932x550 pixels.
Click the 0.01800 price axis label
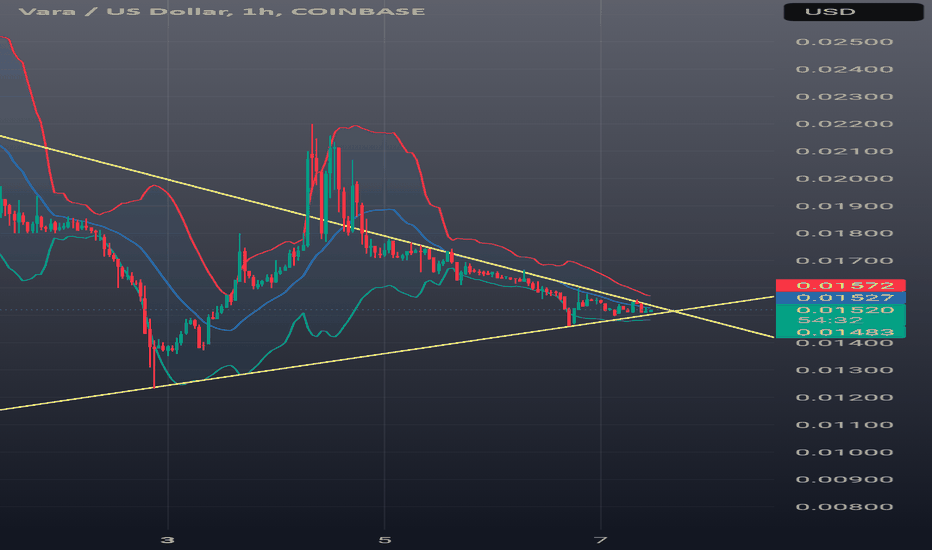(844, 233)
